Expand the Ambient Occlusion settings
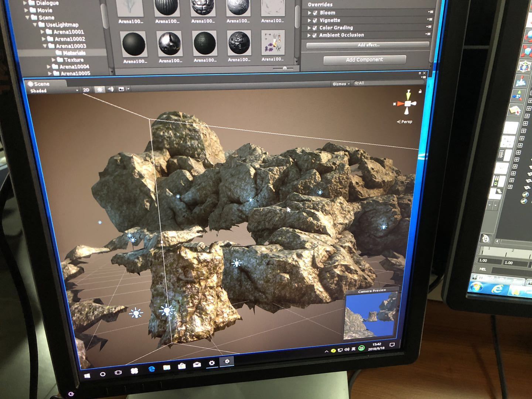 pyautogui.click(x=309, y=35)
